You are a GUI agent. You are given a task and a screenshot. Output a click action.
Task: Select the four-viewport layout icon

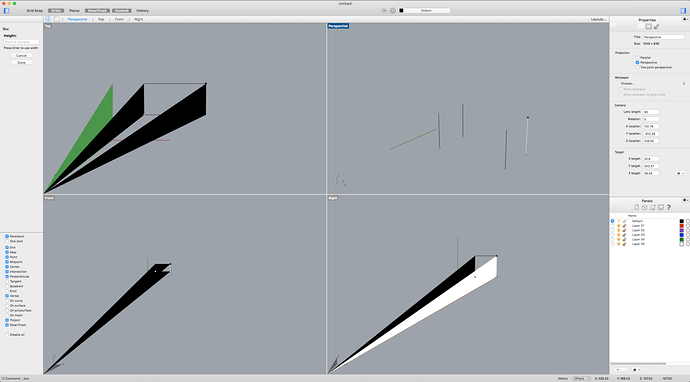click(48, 19)
